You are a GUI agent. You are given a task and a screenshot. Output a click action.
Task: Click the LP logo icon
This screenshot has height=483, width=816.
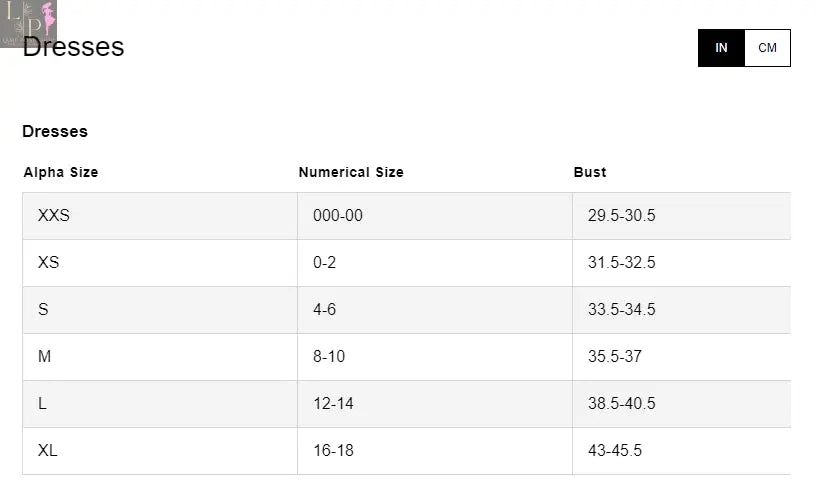pyautogui.click(x=28, y=20)
